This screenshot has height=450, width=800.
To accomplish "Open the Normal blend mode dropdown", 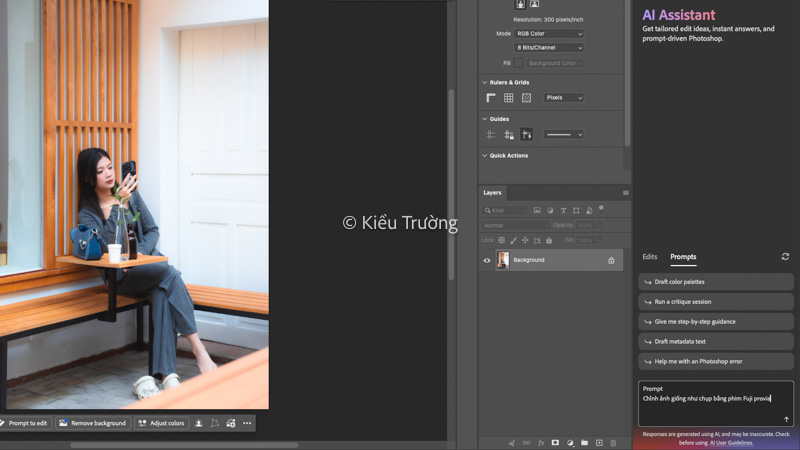I will 515,225.
